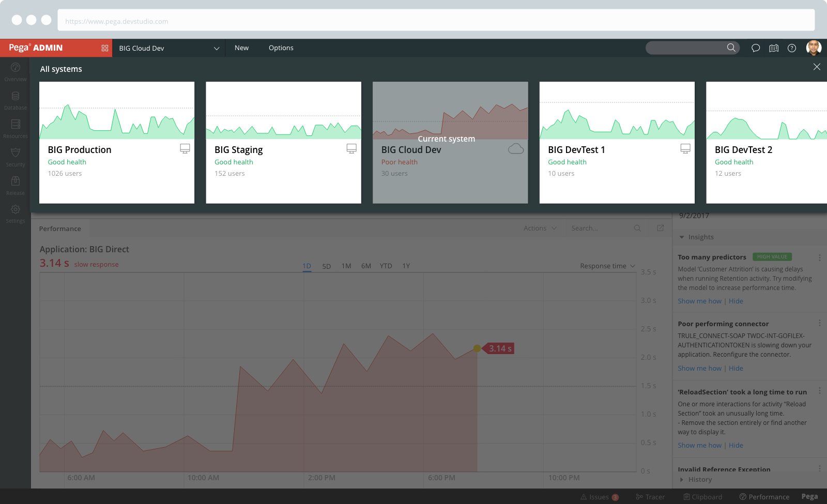Image resolution: width=827 pixels, height=504 pixels.
Task: Open the user profile avatar
Action: click(x=814, y=48)
